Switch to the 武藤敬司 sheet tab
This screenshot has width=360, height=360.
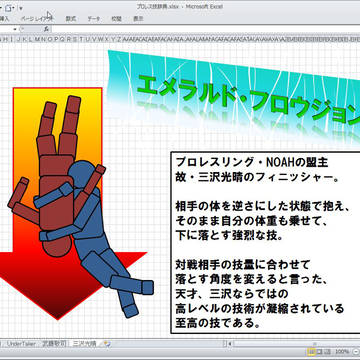pyautogui.click(x=54, y=344)
